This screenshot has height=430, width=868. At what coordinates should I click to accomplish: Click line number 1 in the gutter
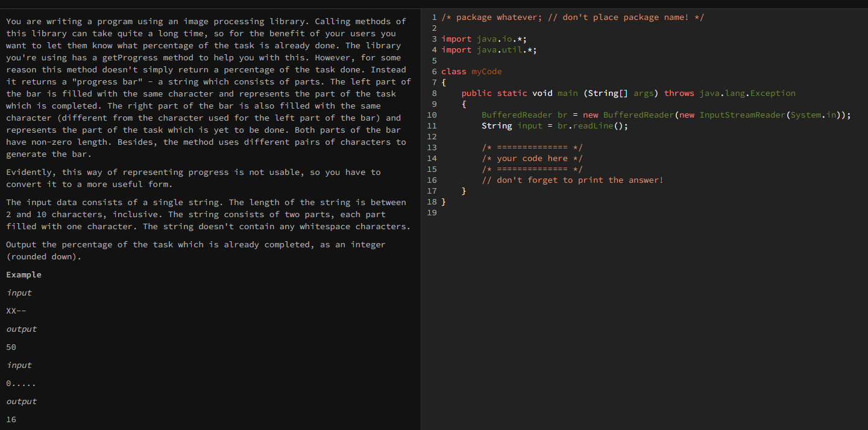[x=434, y=17]
